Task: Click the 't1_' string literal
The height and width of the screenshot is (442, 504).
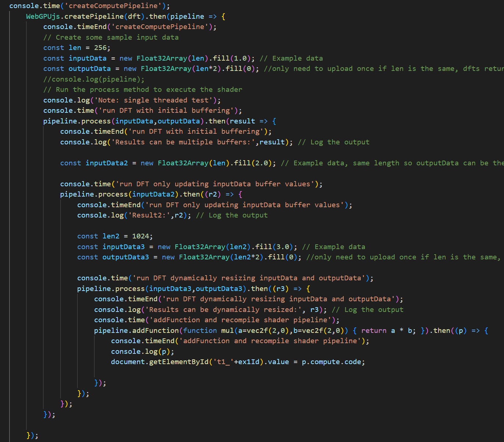Action: [x=223, y=362]
